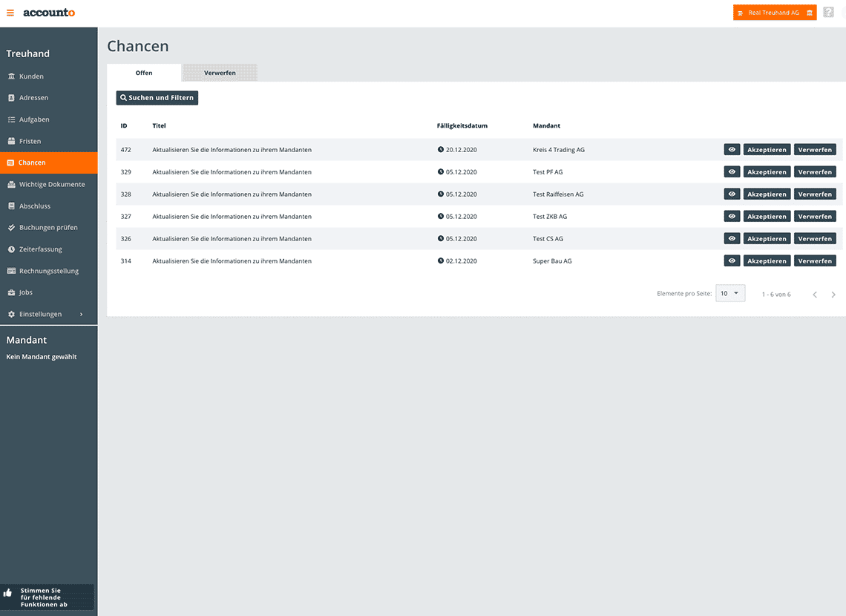Viewport: 846px width, 616px height.
Task: Open Elemente pro Seite dropdown
Action: coord(729,294)
